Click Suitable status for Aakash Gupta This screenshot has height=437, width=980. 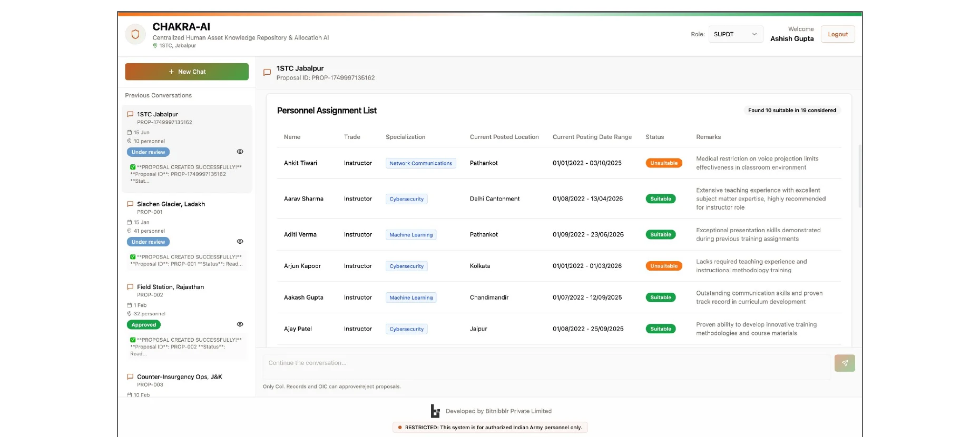click(661, 297)
